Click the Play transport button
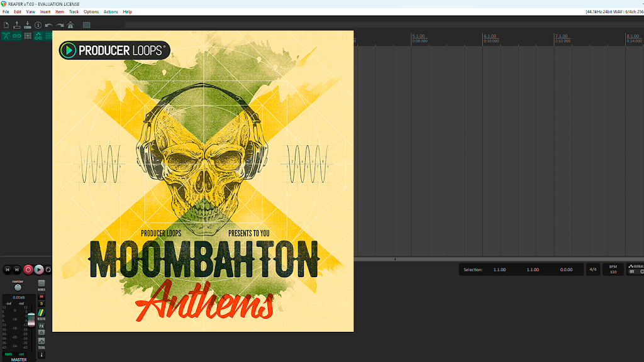The width and height of the screenshot is (644, 362). (38, 270)
